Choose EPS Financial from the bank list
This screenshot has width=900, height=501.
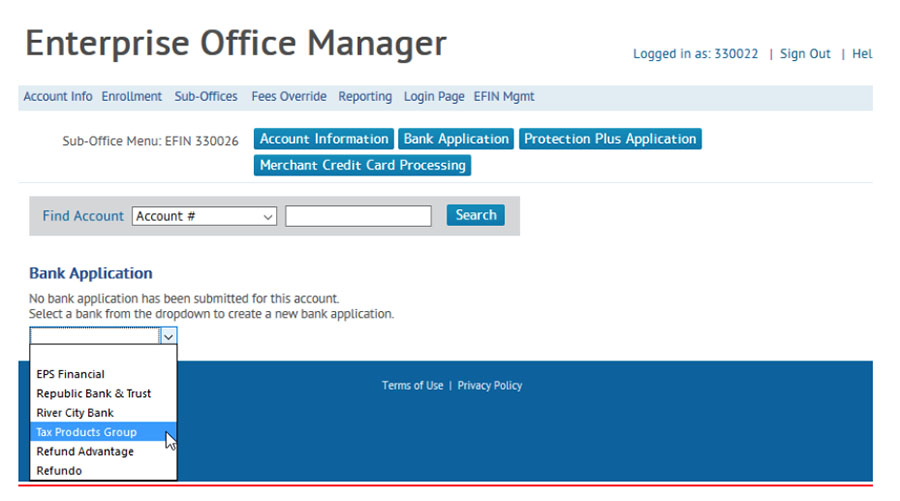[x=103, y=374]
